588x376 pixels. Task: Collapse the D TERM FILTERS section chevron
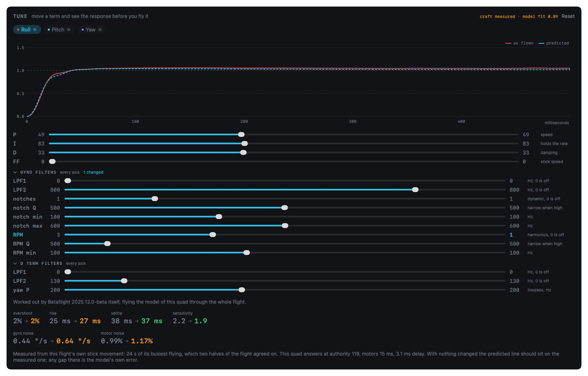point(15,263)
